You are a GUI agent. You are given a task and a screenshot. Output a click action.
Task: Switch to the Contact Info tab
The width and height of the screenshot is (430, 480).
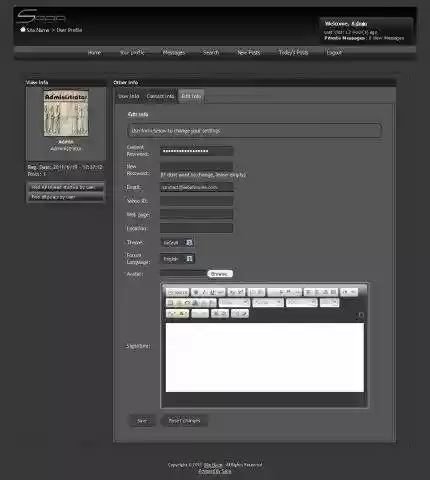click(x=160, y=96)
